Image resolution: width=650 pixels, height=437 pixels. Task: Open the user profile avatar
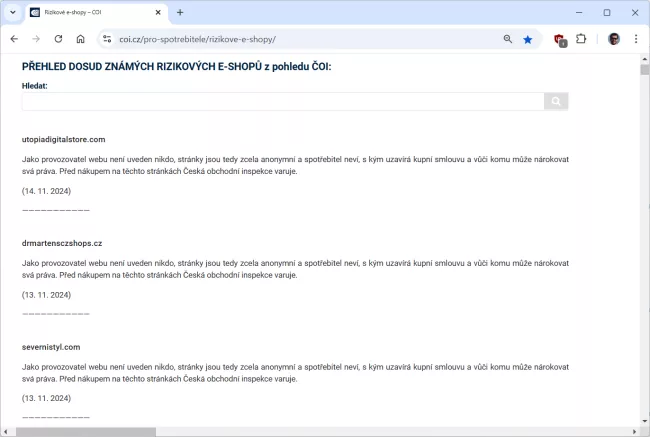(613, 39)
